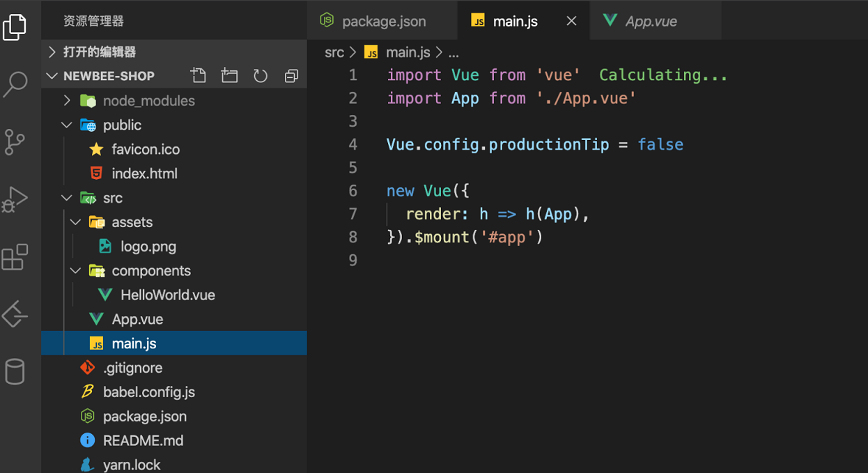This screenshot has height=473, width=868.
Task: Open .gitignore in the explorer
Action: 174,367
